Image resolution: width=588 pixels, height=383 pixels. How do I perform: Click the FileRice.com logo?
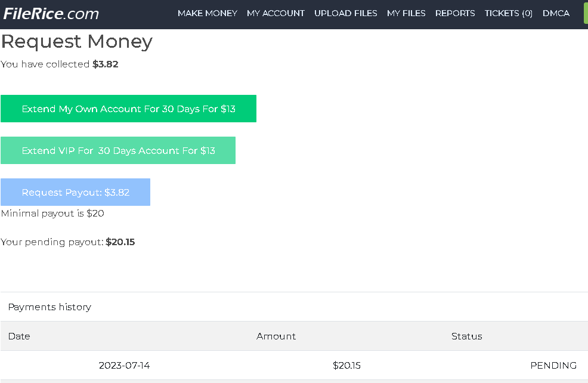[x=51, y=14]
